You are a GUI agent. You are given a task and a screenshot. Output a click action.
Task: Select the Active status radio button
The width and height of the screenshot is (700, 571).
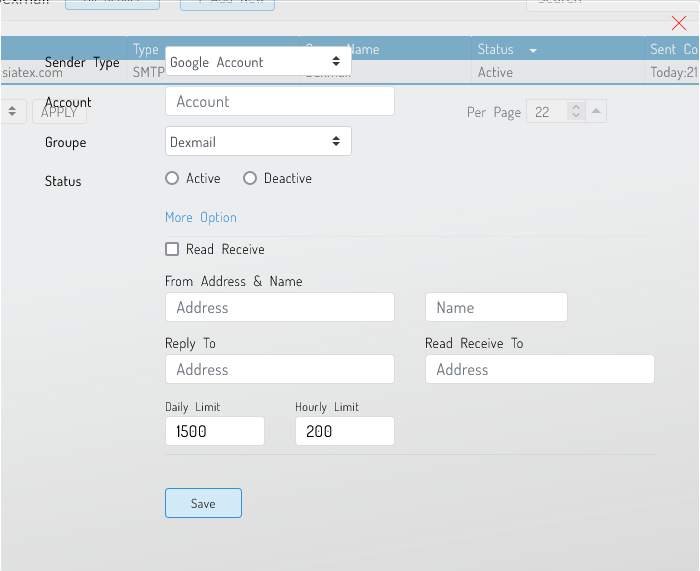172,178
